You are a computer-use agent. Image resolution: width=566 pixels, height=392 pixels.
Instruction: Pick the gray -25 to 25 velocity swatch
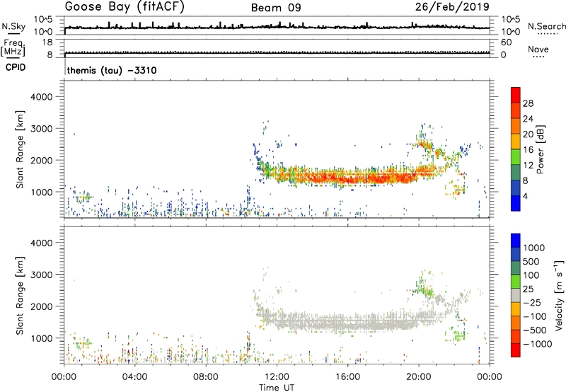click(x=516, y=296)
